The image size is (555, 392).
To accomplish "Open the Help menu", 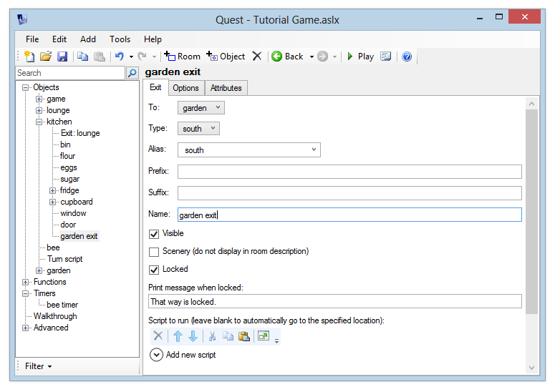I will [x=153, y=39].
